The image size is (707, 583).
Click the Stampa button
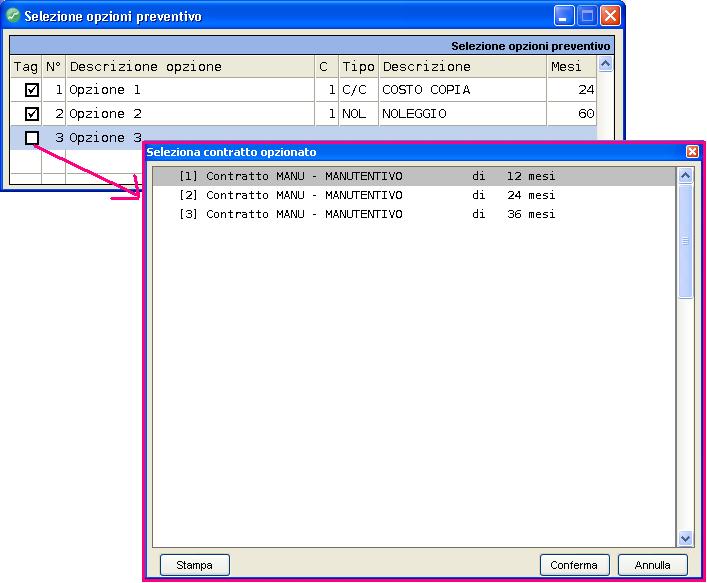coord(195,565)
